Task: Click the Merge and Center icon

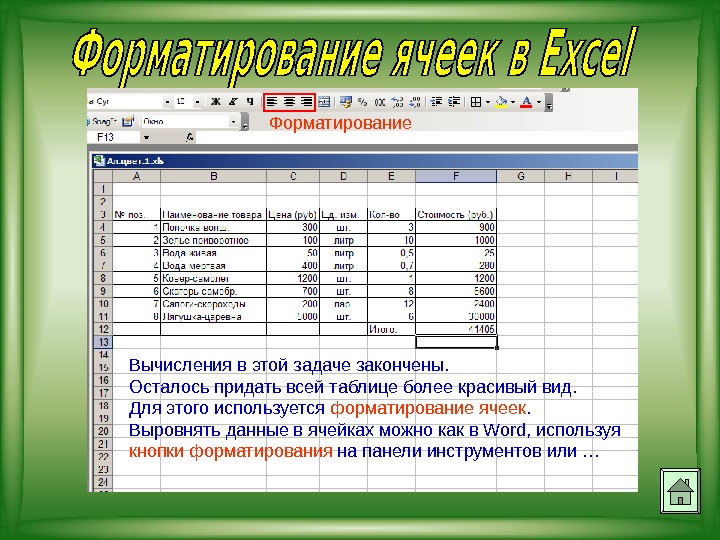Action: click(x=324, y=102)
